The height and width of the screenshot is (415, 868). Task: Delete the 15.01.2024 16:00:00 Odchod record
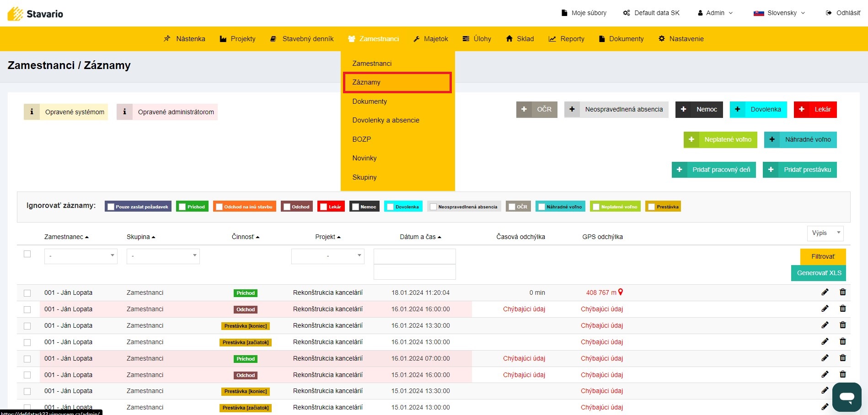[843, 374]
